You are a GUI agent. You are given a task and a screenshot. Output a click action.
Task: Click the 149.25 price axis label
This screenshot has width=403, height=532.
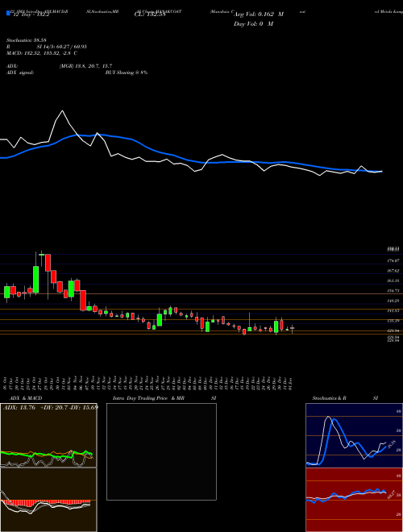click(x=395, y=301)
